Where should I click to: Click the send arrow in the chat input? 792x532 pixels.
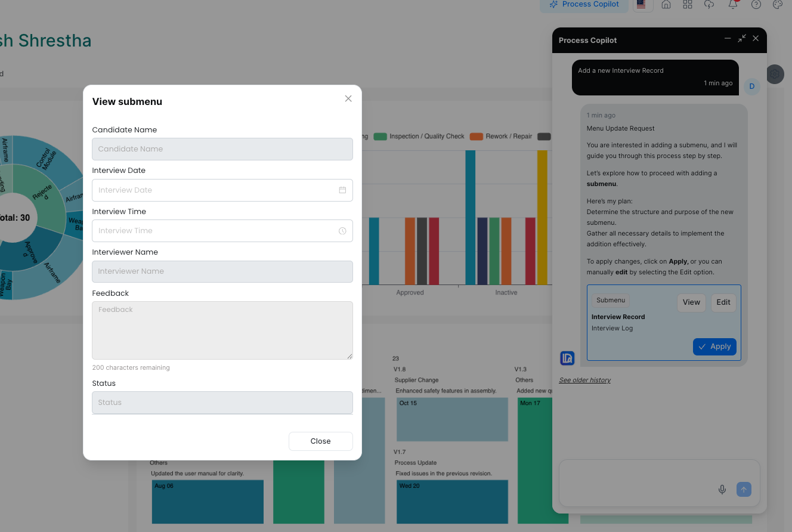744,489
